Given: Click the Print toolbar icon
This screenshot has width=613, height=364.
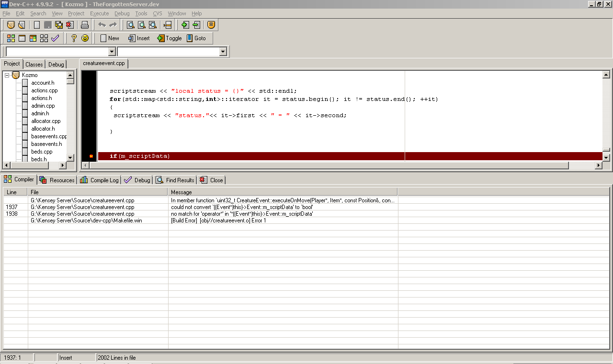Looking at the screenshot, I should tap(84, 25).
